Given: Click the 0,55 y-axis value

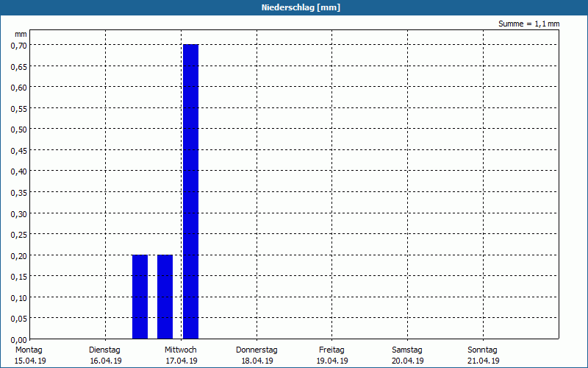Looking at the screenshot, I should pos(19,109).
